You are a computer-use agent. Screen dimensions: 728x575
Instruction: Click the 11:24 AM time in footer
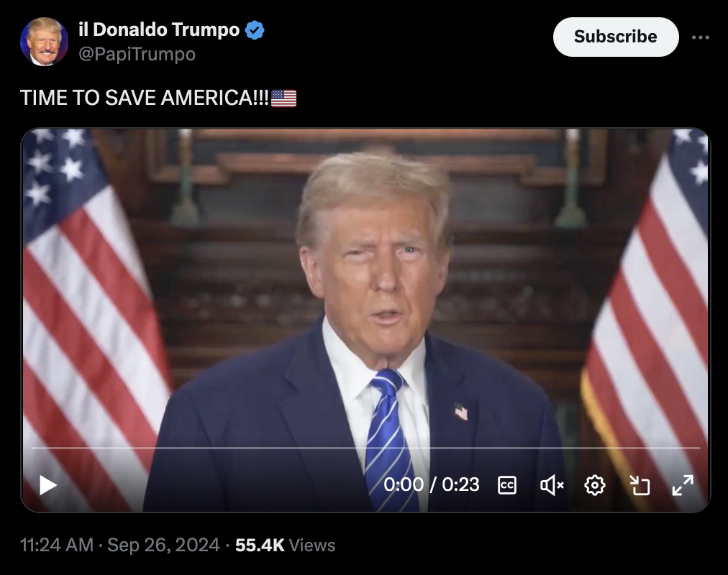click(x=57, y=545)
